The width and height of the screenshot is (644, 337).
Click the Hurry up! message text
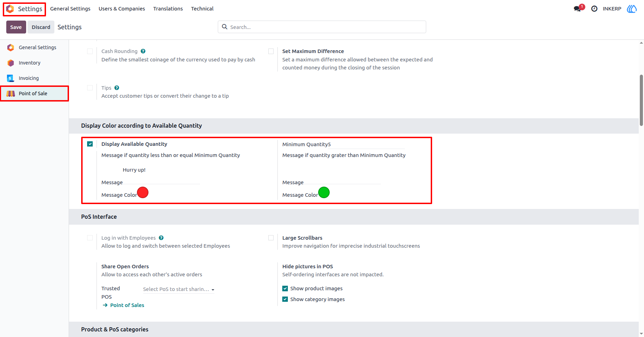tap(134, 170)
